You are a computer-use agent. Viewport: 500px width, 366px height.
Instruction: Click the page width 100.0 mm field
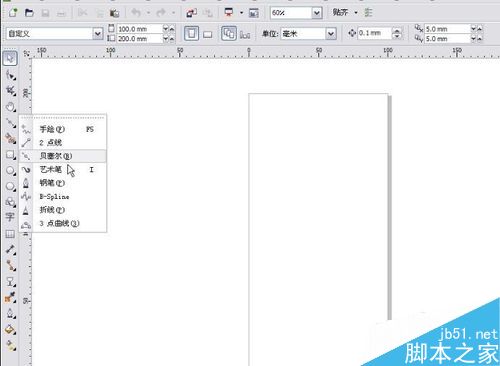[x=139, y=29]
